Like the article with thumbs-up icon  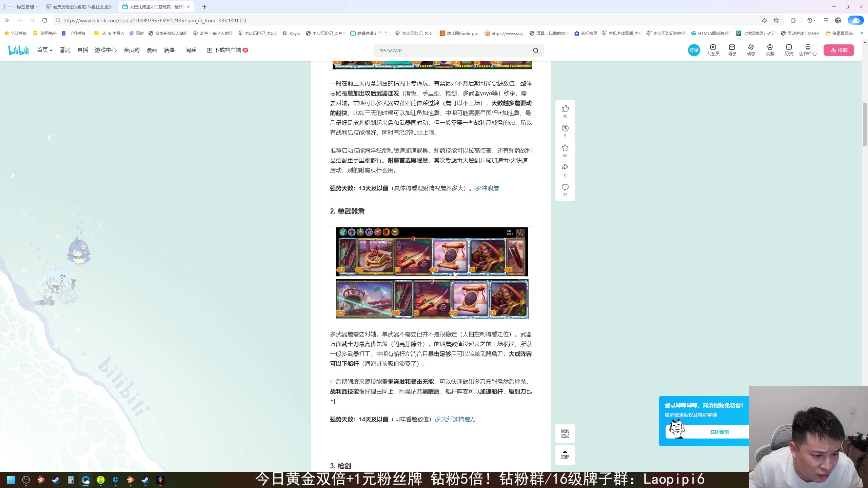(x=565, y=108)
